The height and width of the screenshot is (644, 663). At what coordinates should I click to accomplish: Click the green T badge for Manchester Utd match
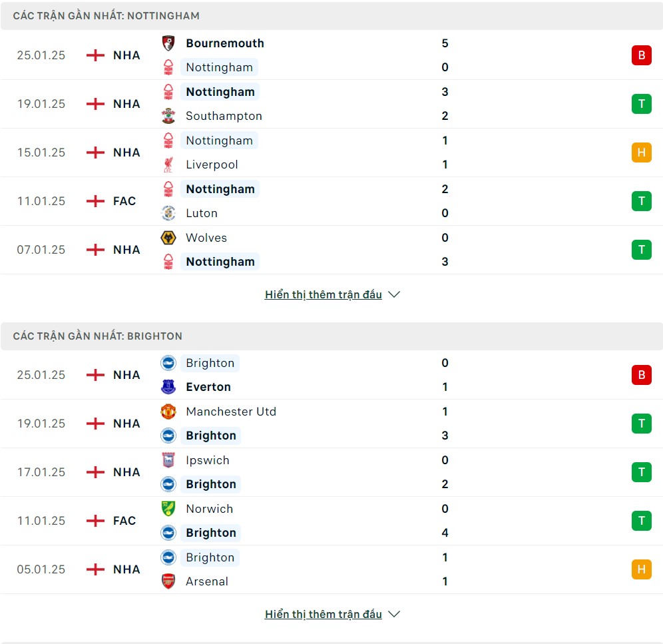(642, 423)
